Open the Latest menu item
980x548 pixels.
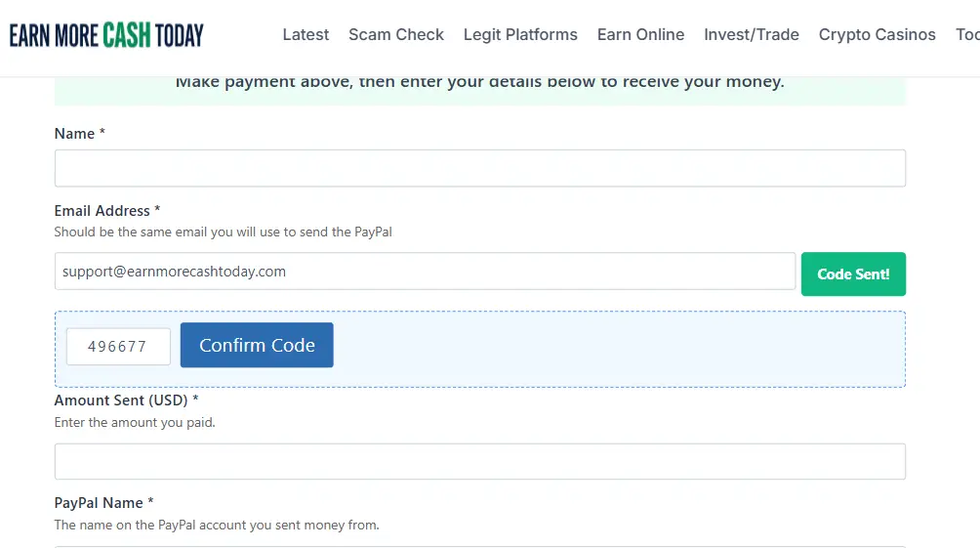[306, 35]
